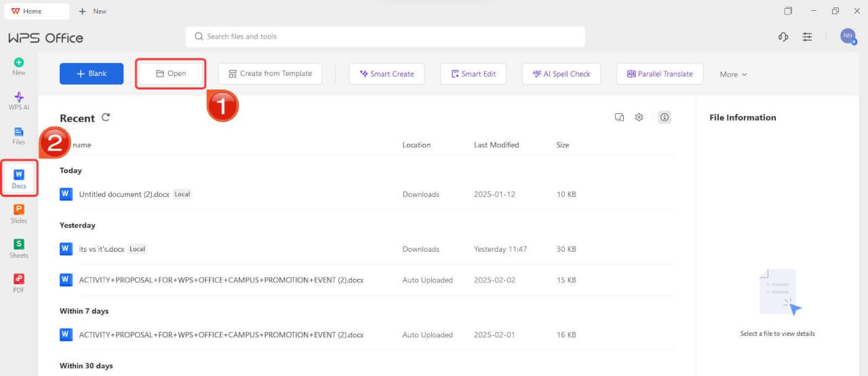Click the multi-device view icon

(x=619, y=117)
